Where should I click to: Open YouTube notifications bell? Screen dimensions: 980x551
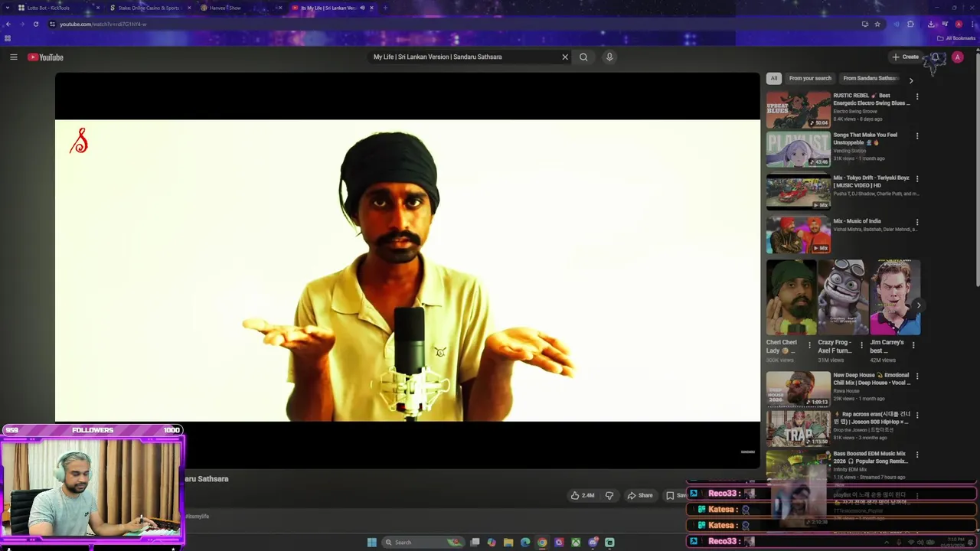(x=935, y=57)
